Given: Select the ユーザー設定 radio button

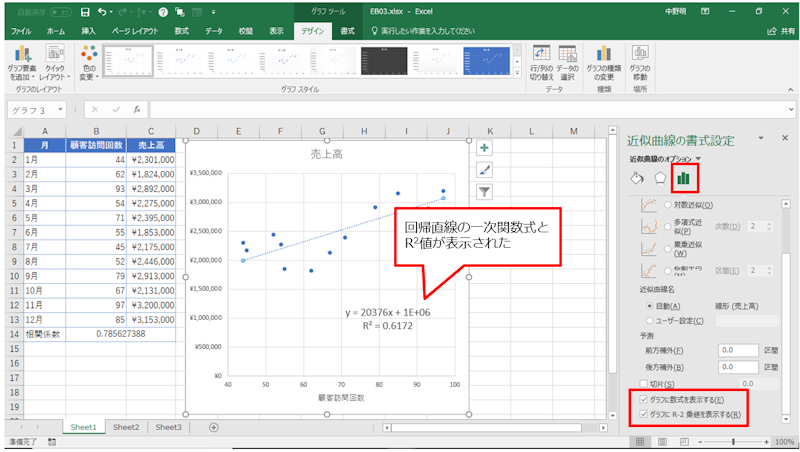Looking at the screenshot, I should (651, 320).
